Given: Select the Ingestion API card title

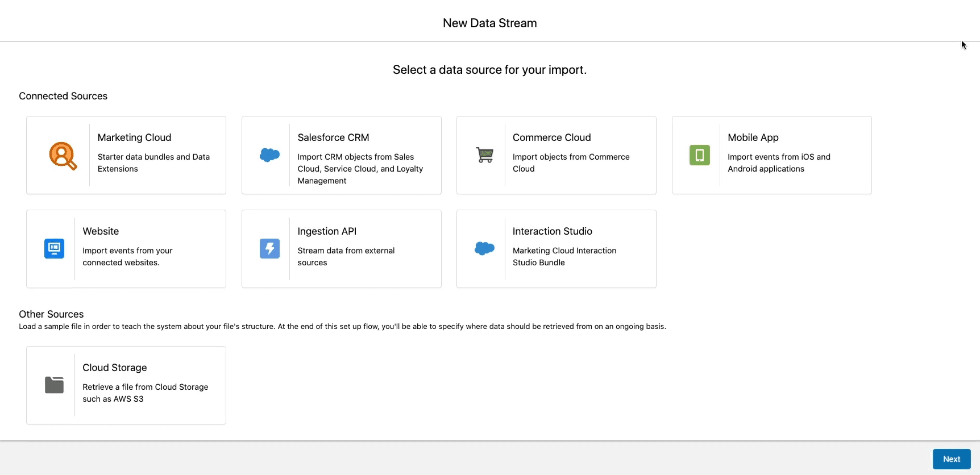Looking at the screenshot, I should point(327,231).
